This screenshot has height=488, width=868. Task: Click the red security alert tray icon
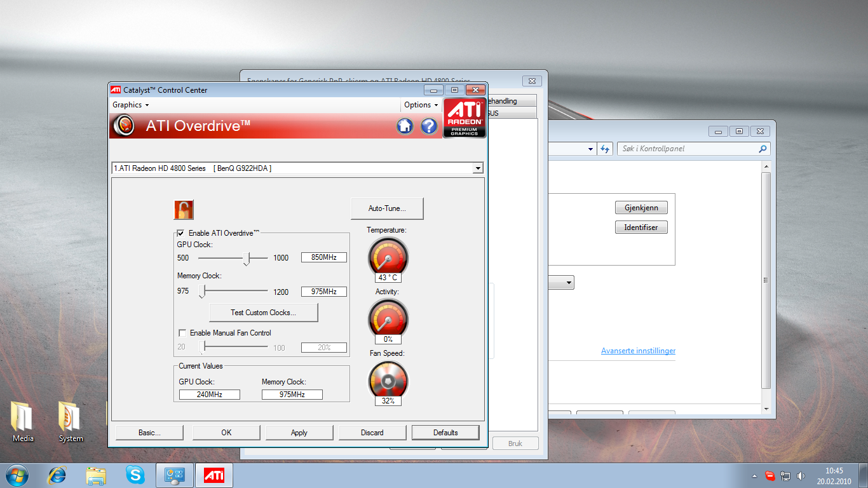coord(770,475)
